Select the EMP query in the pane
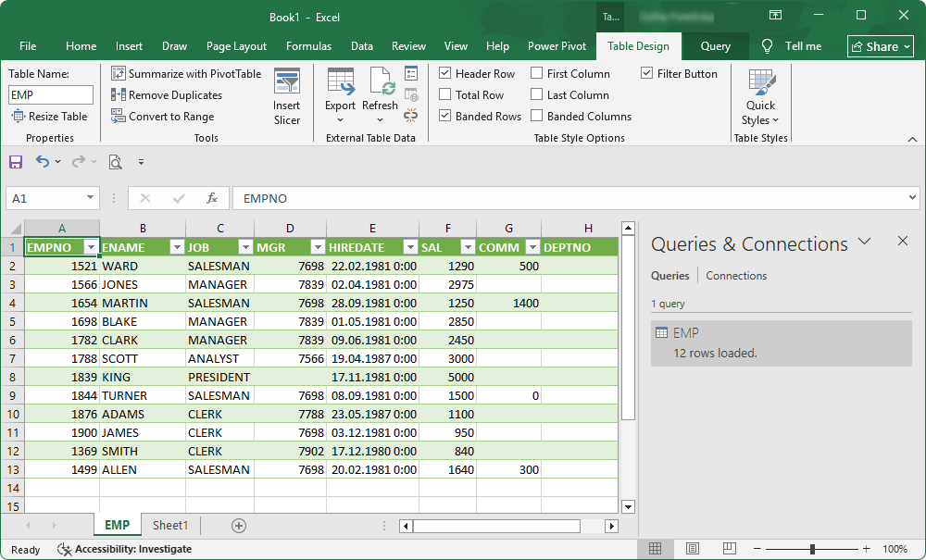Viewport: 926px width, 560px height. 782,342
